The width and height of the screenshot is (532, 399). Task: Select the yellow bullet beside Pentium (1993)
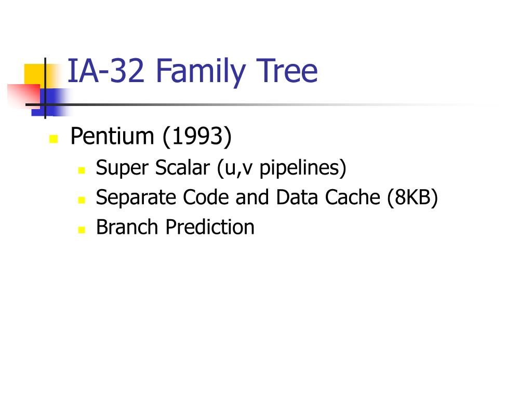[54, 139]
